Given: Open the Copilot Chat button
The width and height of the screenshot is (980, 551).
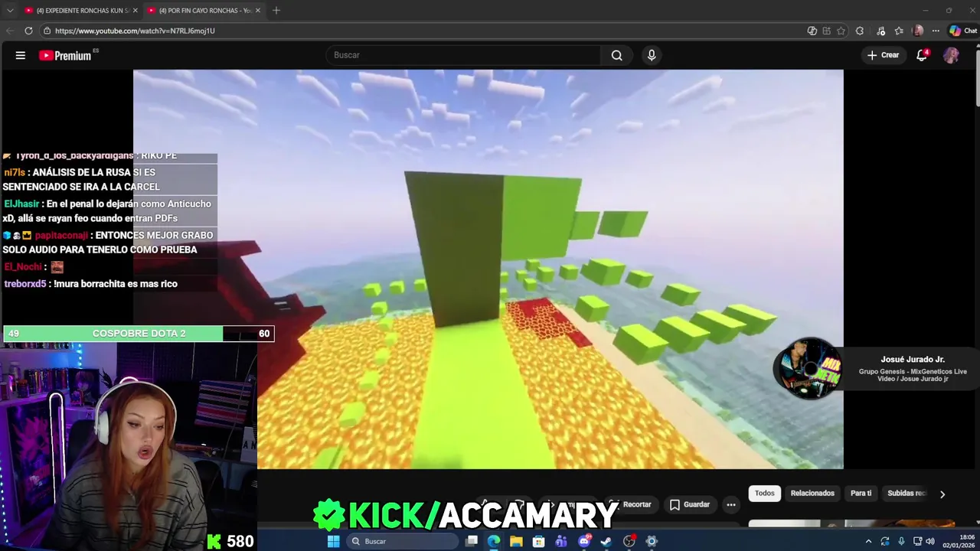Looking at the screenshot, I should click(963, 31).
